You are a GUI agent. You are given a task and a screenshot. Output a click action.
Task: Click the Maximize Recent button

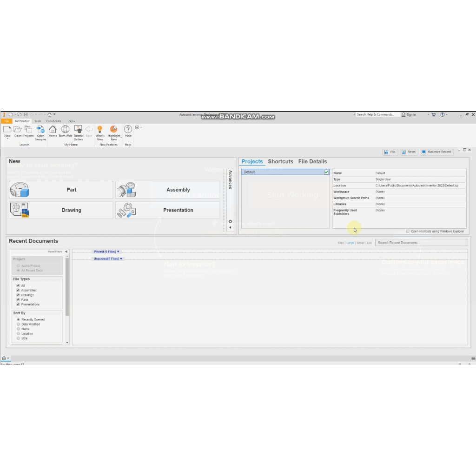point(436,152)
